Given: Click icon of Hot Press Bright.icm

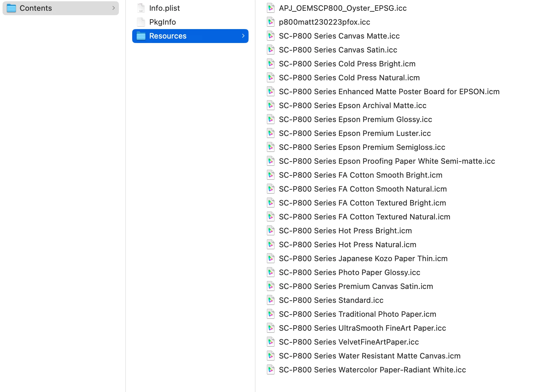Looking at the screenshot, I should click(x=271, y=231).
